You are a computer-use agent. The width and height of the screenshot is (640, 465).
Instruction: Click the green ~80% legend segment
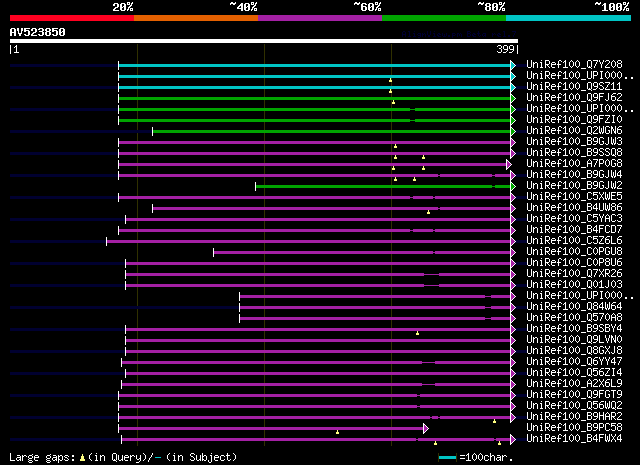point(444,18)
